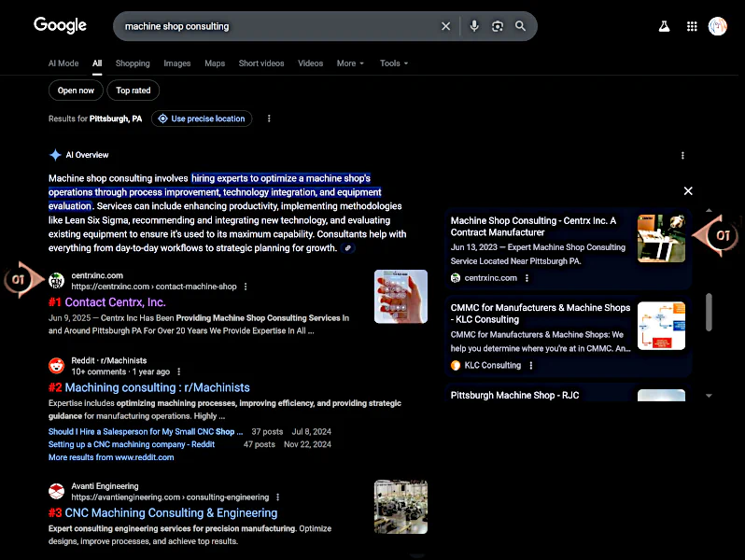Switch to the Short videos tab
This screenshot has height=560, width=745.
[261, 63]
